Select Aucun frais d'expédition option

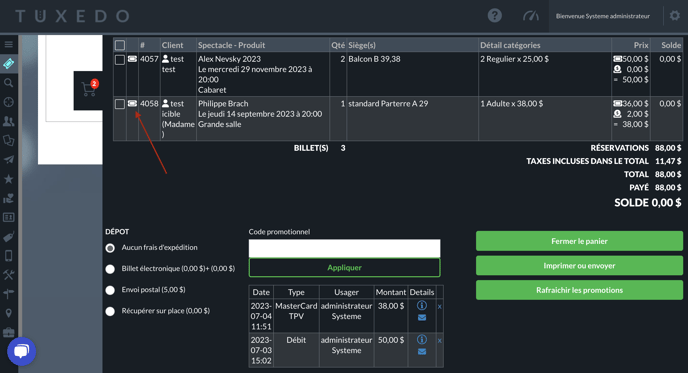click(110, 248)
